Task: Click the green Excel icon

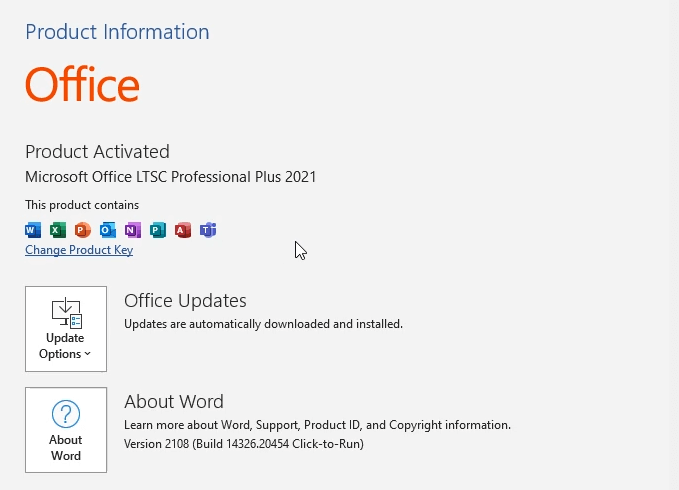Action: [58, 230]
